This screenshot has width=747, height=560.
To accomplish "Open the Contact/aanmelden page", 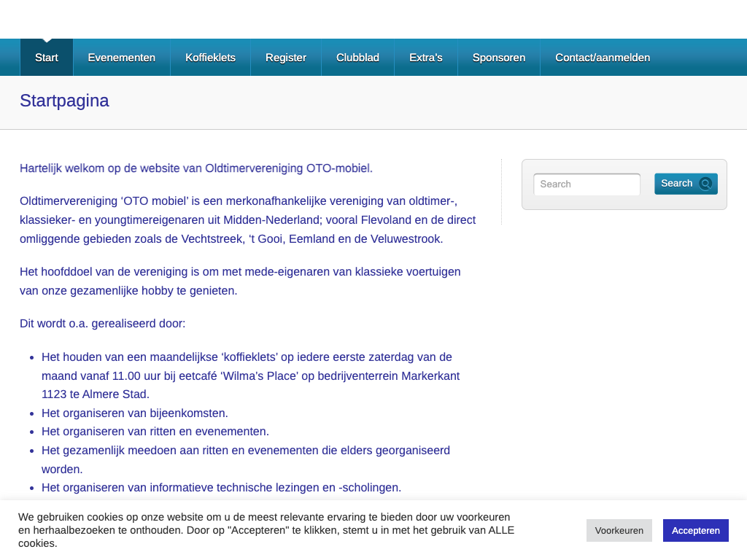I will pyautogui.click(x=603, y=58).
